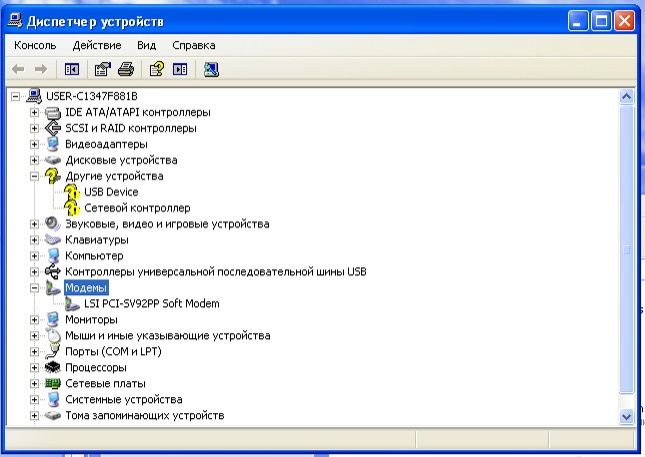The width and height of the screenshot is (645, 457).
Task: Expand the Мониторы node
Action: click(x=35, y=320)
